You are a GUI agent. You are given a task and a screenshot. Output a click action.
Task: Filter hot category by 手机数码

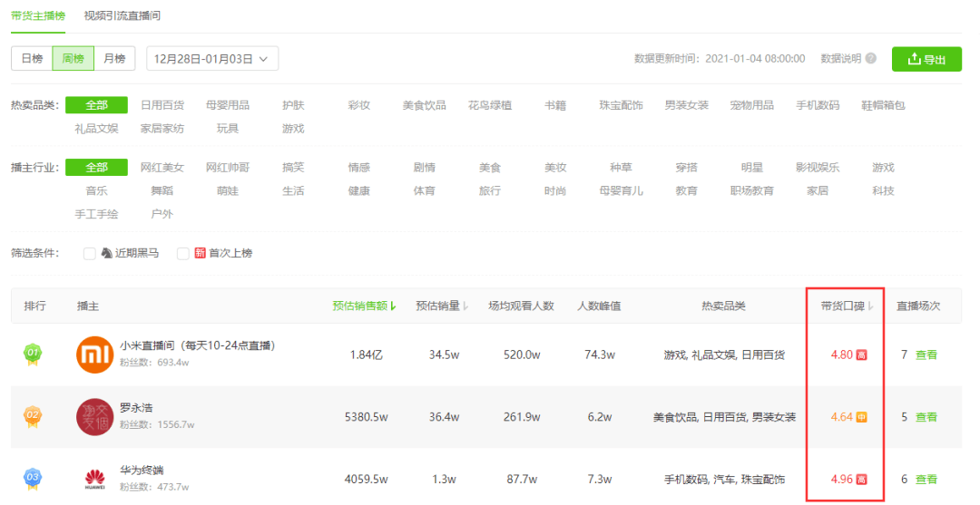pos(818,105)
